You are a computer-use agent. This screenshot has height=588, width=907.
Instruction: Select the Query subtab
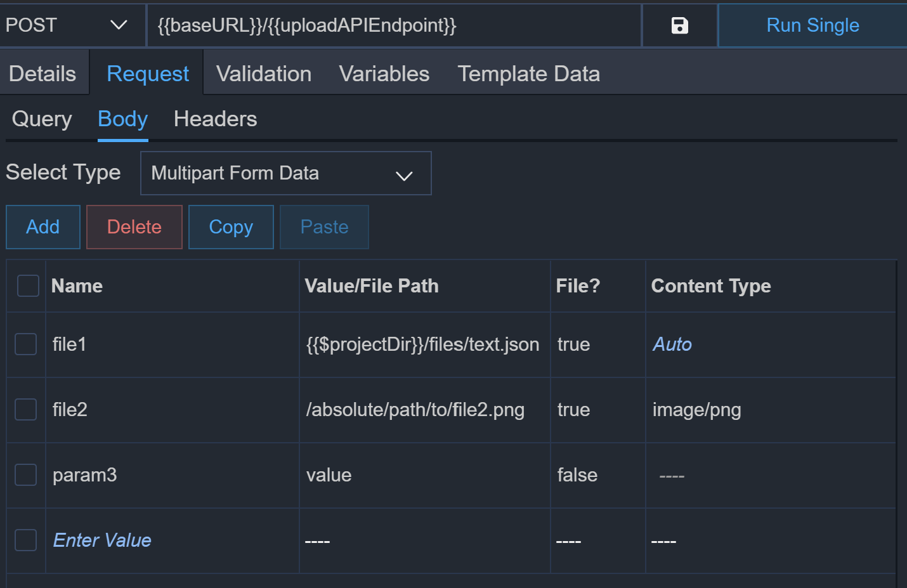[41, 119]
